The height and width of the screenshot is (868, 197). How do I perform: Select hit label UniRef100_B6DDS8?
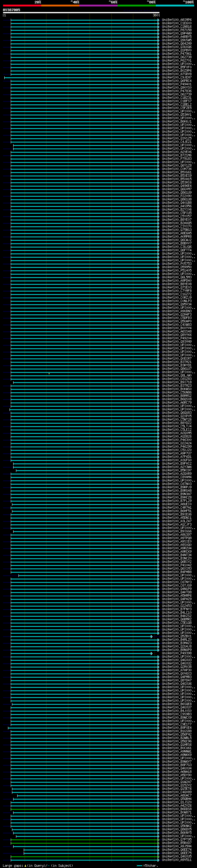177,809
